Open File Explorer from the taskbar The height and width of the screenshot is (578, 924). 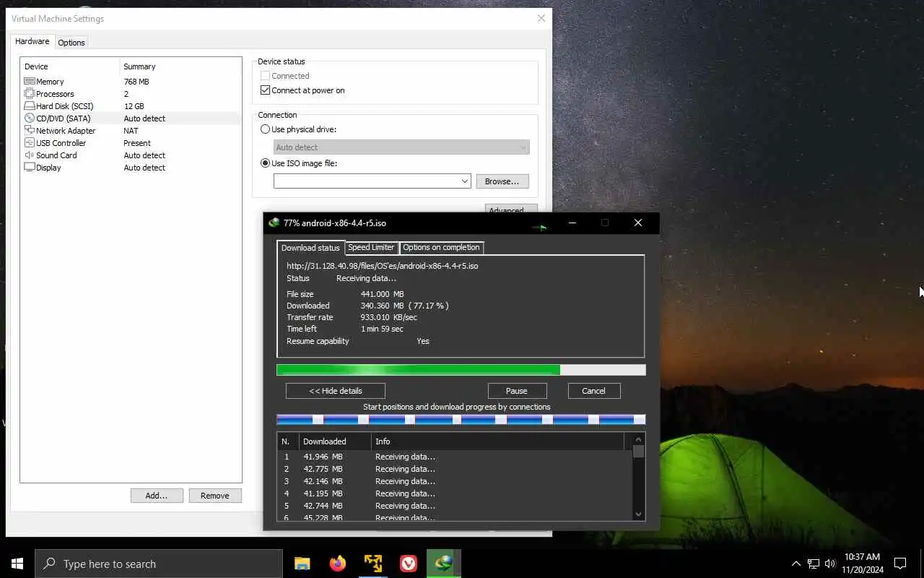[302, 564]
